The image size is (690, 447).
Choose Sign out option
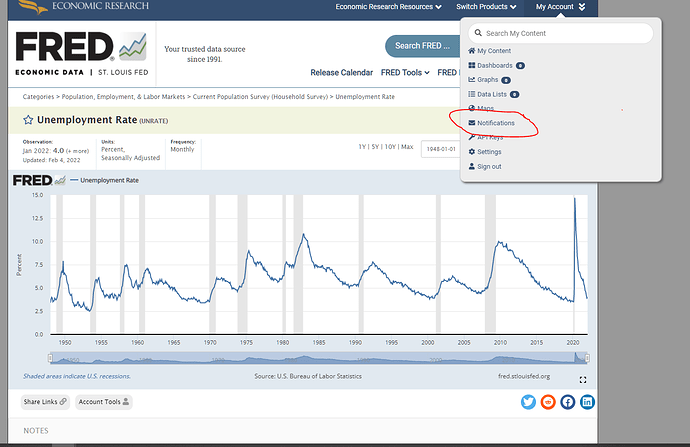489,166
